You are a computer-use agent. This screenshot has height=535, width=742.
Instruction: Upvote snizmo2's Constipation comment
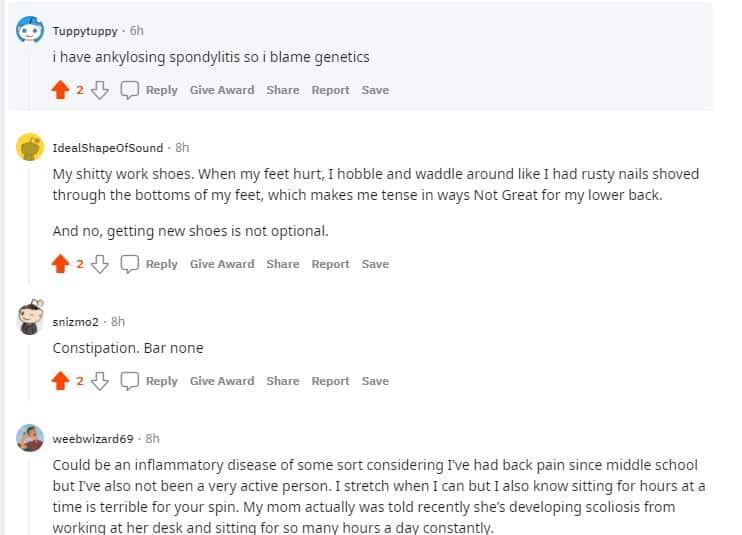point(61,381)
